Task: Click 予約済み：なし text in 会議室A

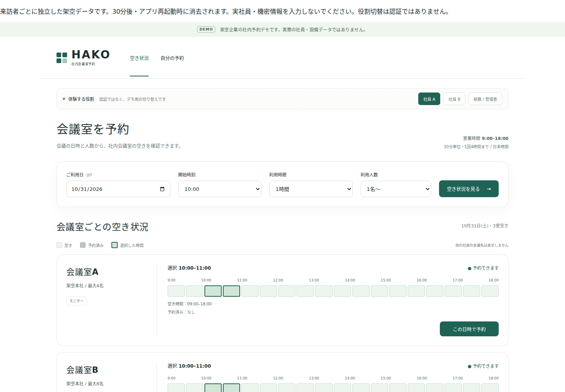Action: (x=181, y=312)
